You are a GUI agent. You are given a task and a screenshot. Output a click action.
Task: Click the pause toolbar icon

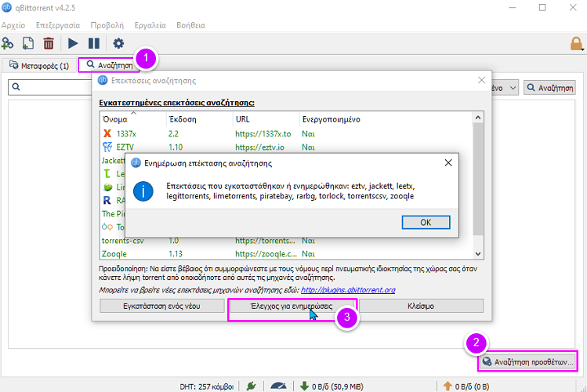click(x=94, y=43)
